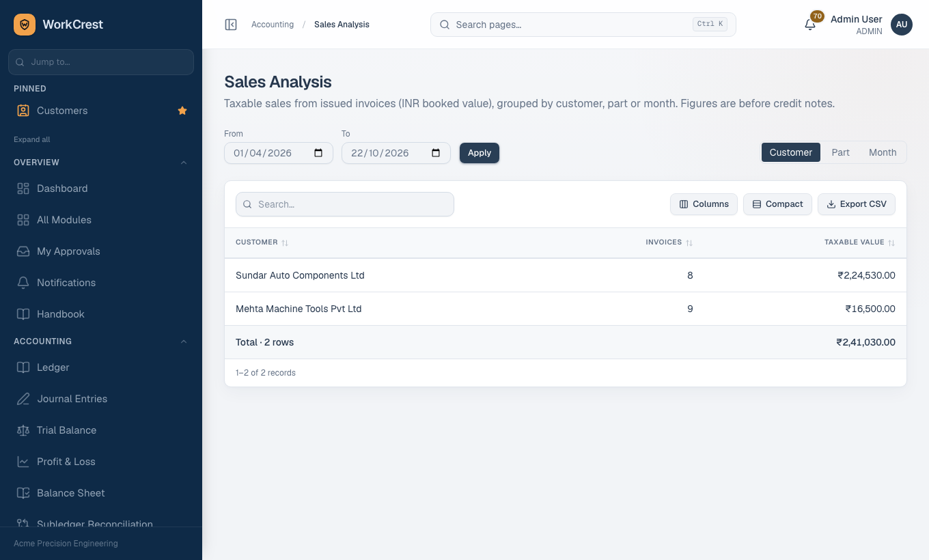Image resolution: width=929 pixels, height=560 pixels.
Task: Open the Columns chooser dropdown
Action: click(x=704, y=204)
